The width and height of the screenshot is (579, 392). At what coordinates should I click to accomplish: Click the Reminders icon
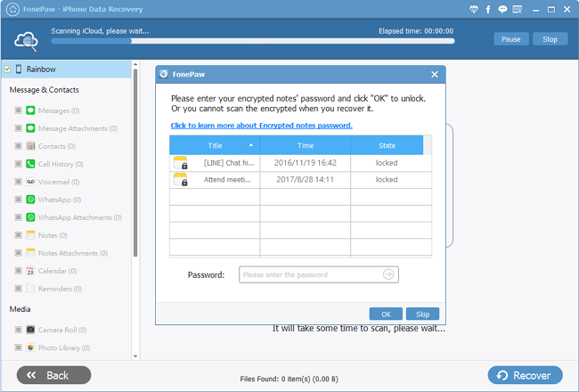30,289
